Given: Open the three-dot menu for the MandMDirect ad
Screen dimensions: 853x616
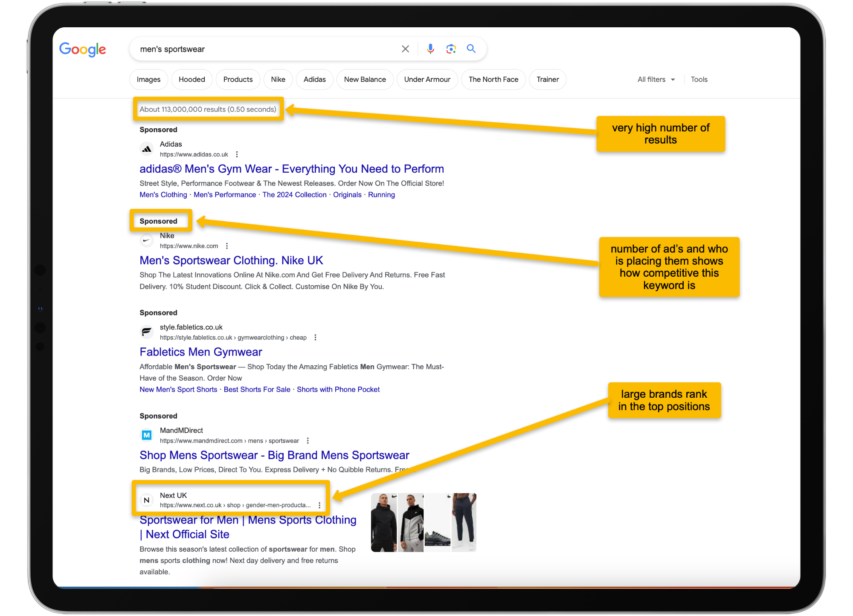Looking at the screenshot, I should 308,441.
